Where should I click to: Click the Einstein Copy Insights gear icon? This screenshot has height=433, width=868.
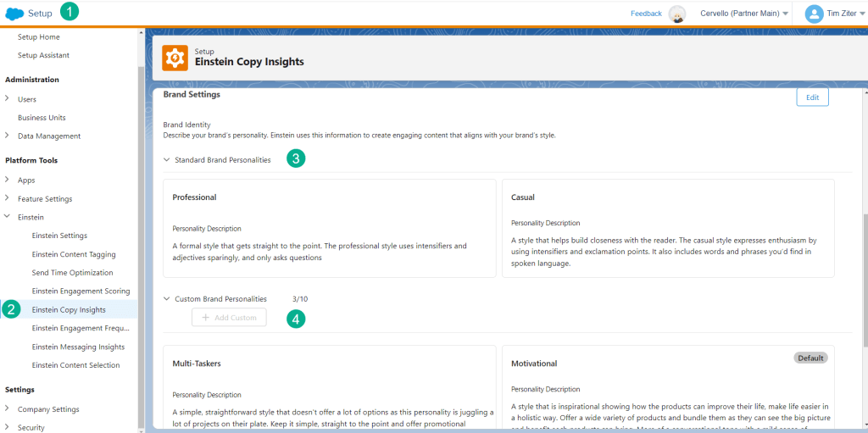point(175,58)
